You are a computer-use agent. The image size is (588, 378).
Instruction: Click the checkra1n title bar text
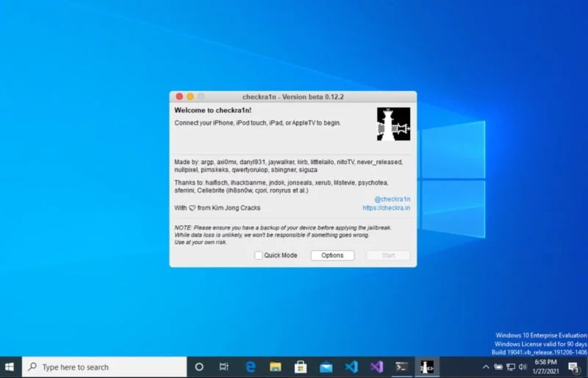[293, 97]
